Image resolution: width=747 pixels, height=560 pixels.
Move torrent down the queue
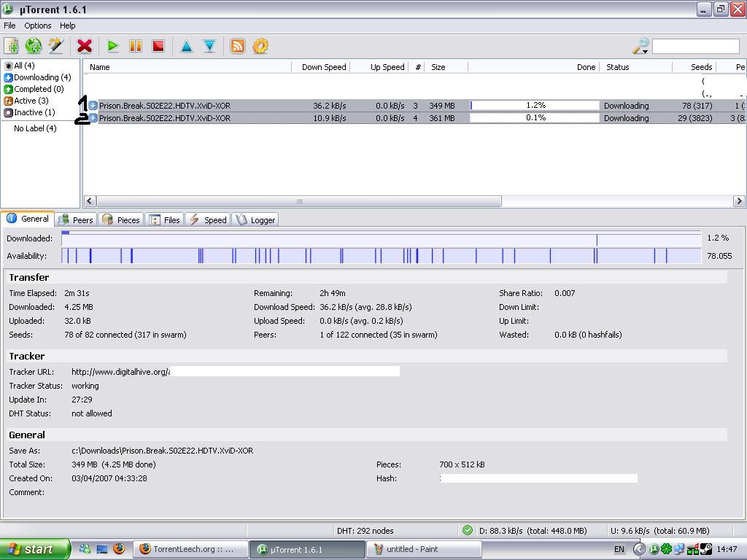pyautogui.click(x=209, y=46)
